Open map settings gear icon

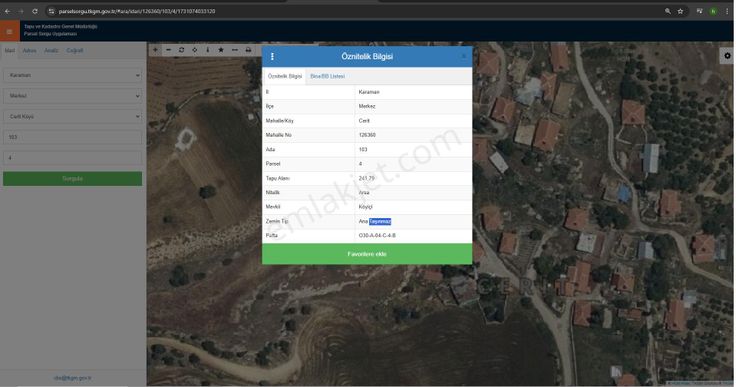(727, 56)
